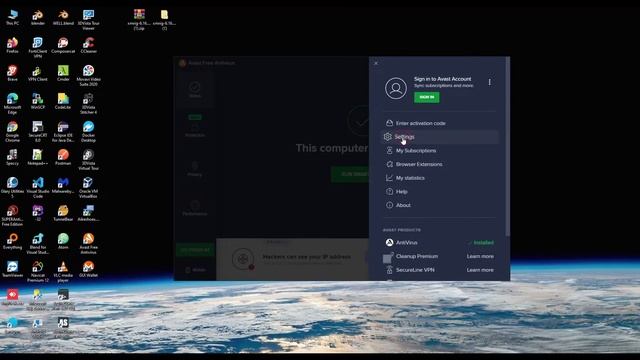
Task: Select the Malwarebytes desktop shortcut
Action: [63, 186]
